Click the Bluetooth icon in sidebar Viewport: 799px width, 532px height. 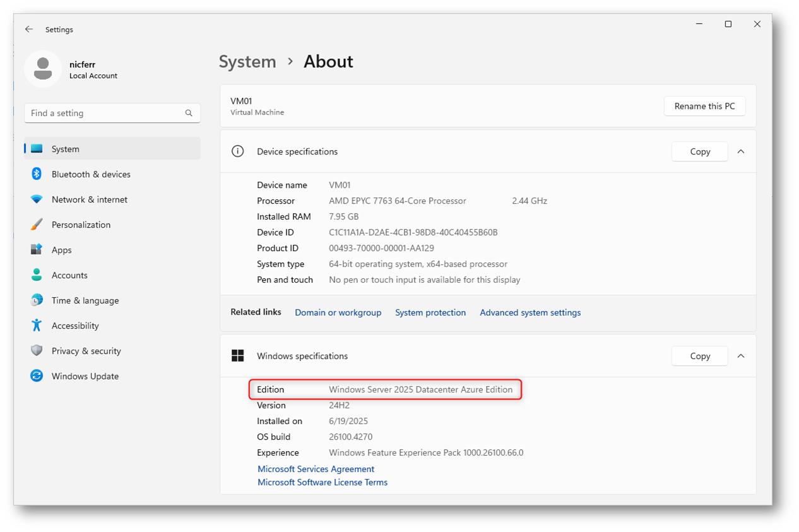click(x=37, y=174)
